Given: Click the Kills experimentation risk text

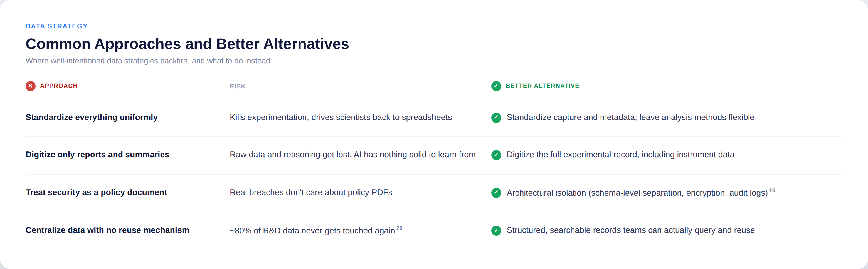Looking at the screenshot, I should (x=341, y=117).
